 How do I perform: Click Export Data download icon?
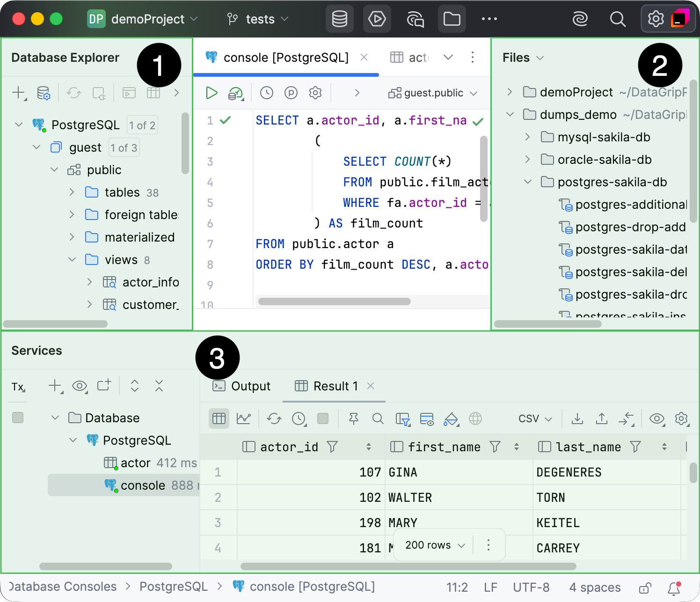coord(577,418)
